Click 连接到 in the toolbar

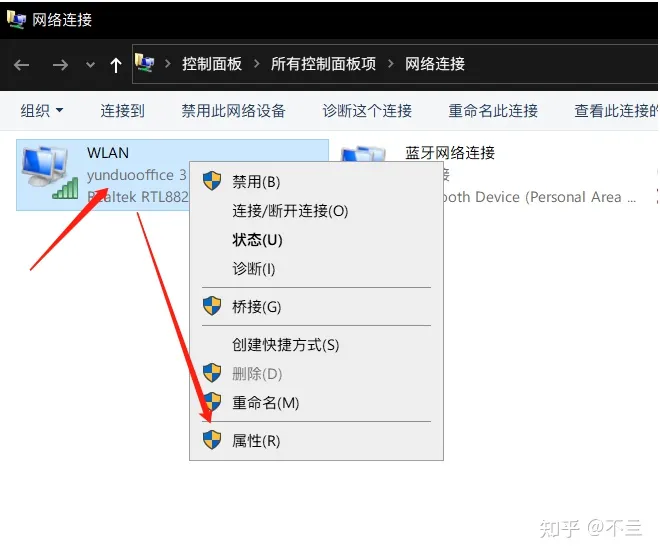tap(122, 111)
